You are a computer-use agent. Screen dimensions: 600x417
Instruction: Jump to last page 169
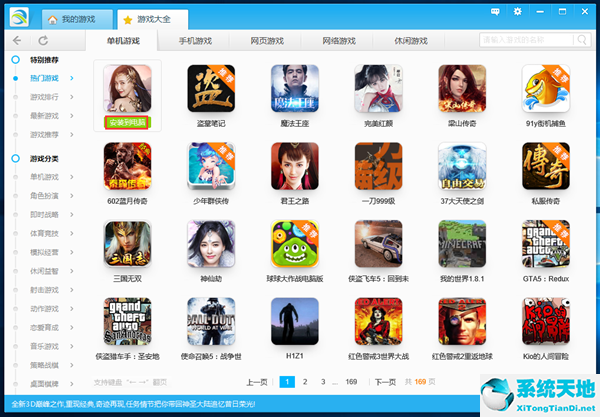tap(351, 382)
